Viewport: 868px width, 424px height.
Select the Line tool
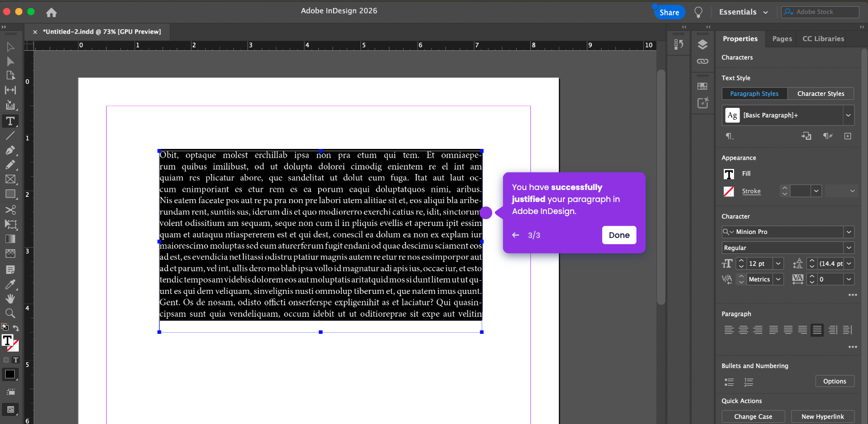point(10,136)
